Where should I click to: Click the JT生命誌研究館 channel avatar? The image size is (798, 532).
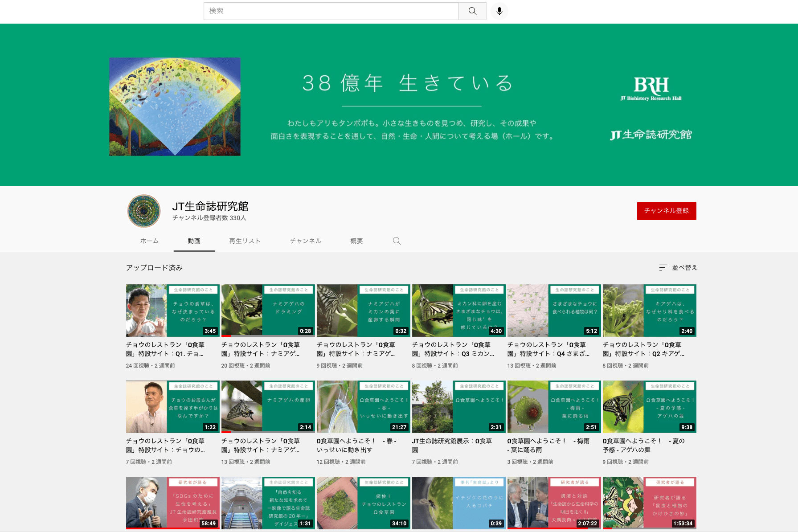144,211
